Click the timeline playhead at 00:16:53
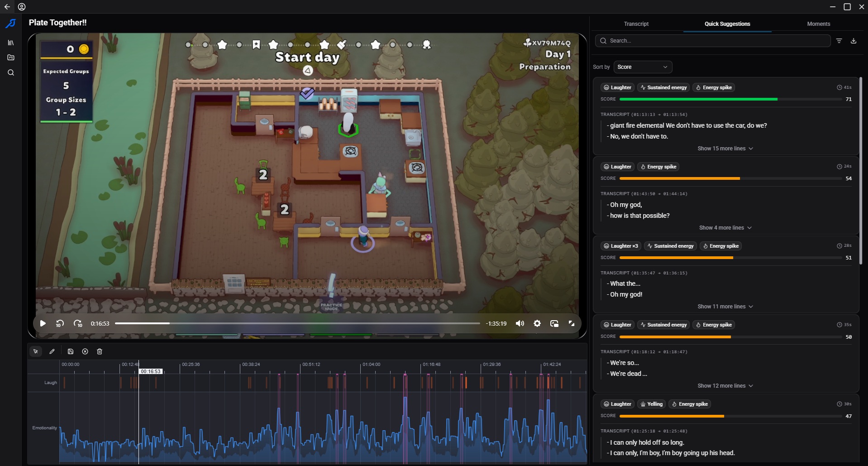 (x=151, y=371)
